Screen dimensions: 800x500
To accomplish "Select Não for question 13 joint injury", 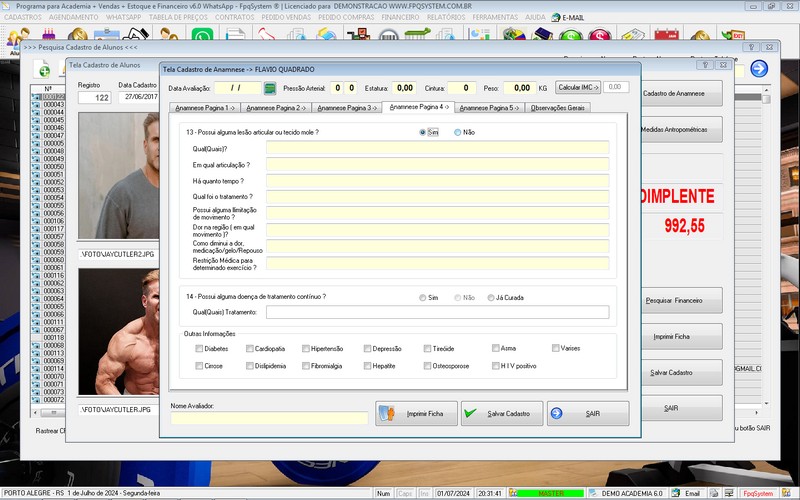I will 458,132.
